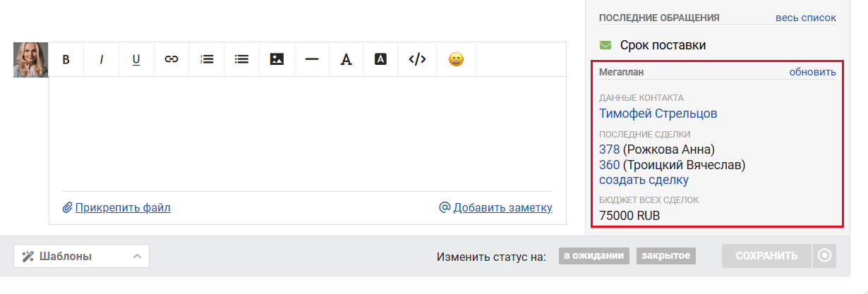Screen dimensions: 868x294
Task: Insert a horizontal line
Action: click(x=312, y=59)
